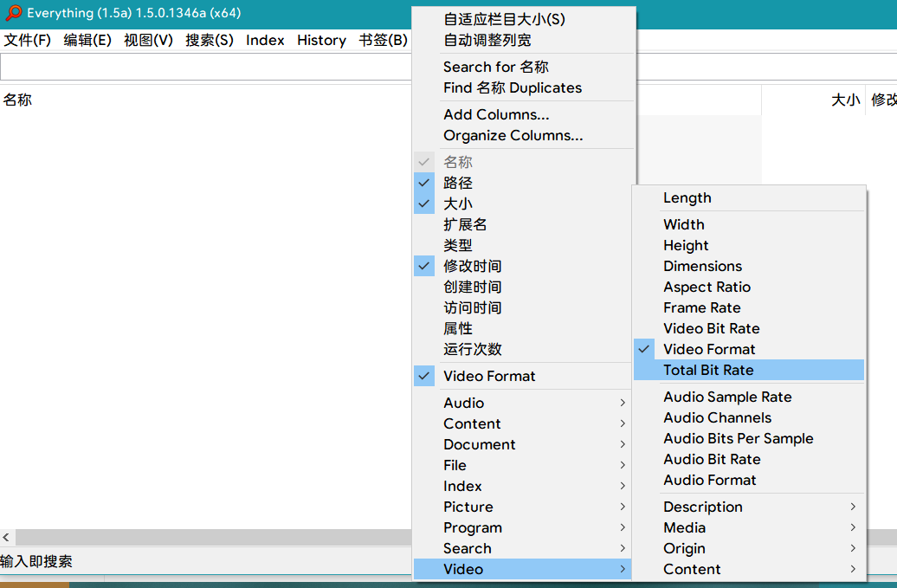Click the 大小 column header
This screenshot has height=588, width=897.
844,100
